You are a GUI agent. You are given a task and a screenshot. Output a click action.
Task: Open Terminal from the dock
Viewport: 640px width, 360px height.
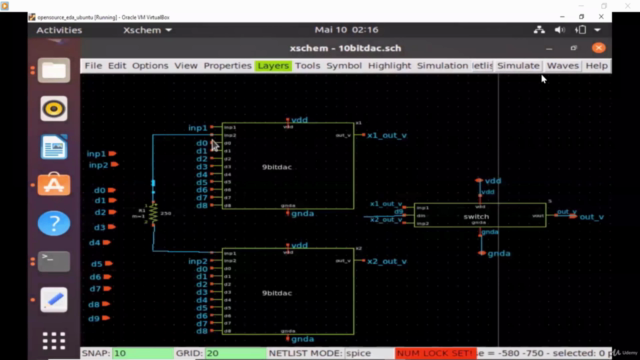click(x=54, y=261)
